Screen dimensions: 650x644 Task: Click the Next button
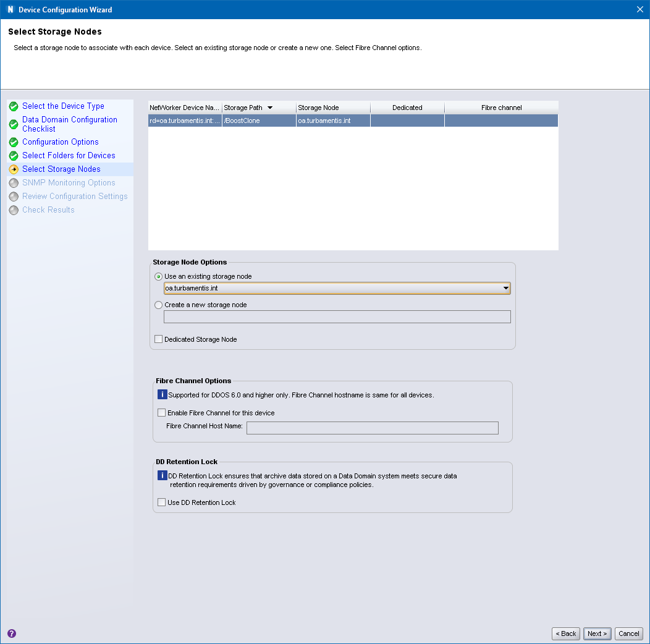click(596, 633)
